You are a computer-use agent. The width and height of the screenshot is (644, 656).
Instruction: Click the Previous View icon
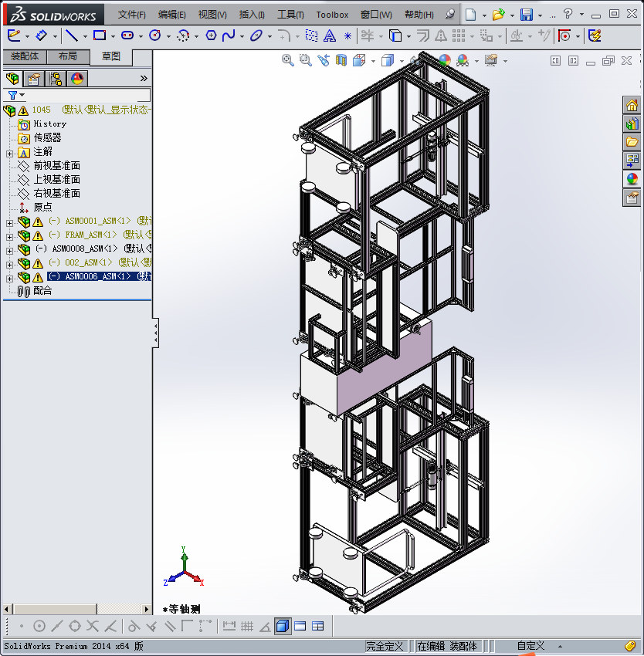pos(324,60)
